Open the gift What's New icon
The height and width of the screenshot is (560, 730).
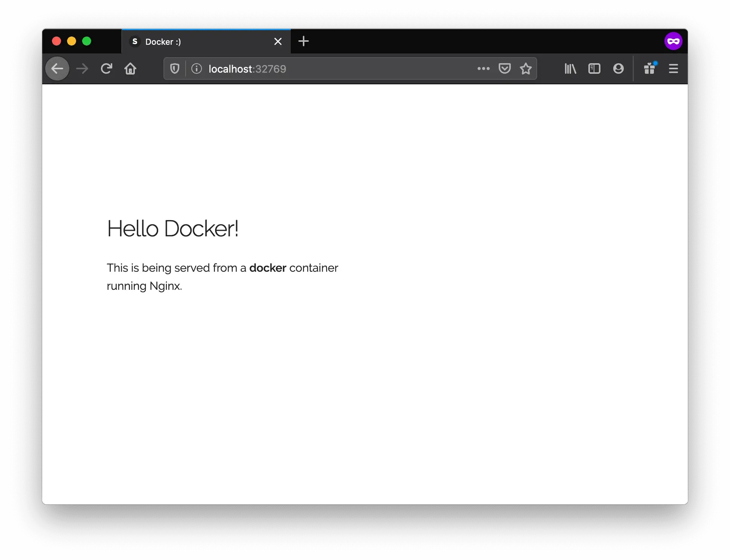650,68
